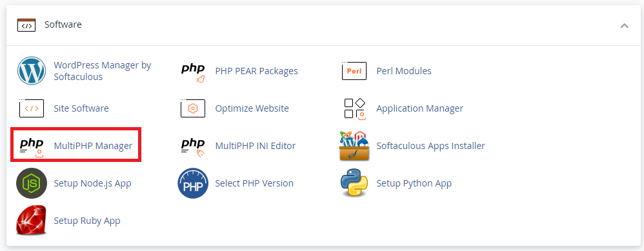Screen dimensions: 644x251
Task: Click the MultiPHP Manager php icon
Action: (x=32, y=146)
